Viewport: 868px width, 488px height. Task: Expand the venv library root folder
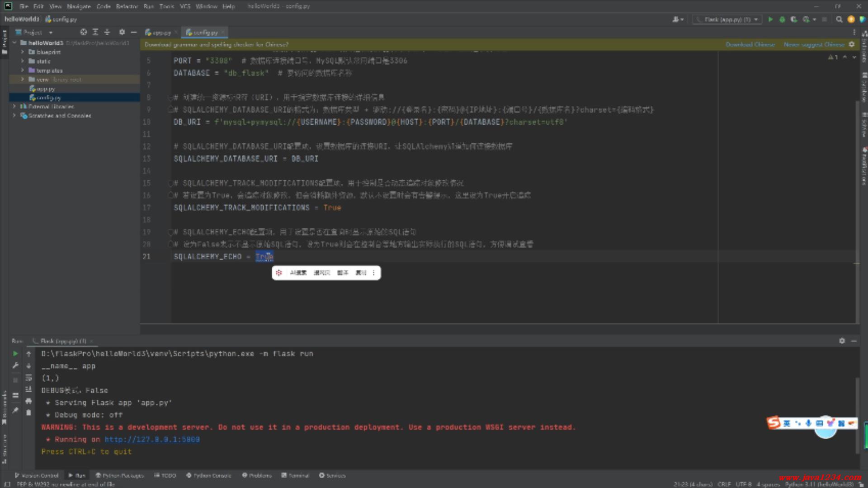pos(22,79)
